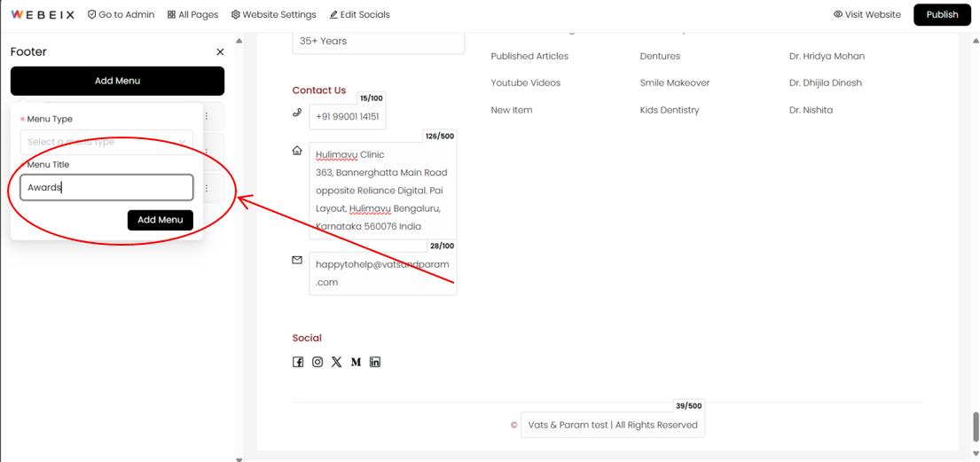This screenshot has width=980, height=462.
Task: Click the Facebook social icon
Action: tap(298, 362)
